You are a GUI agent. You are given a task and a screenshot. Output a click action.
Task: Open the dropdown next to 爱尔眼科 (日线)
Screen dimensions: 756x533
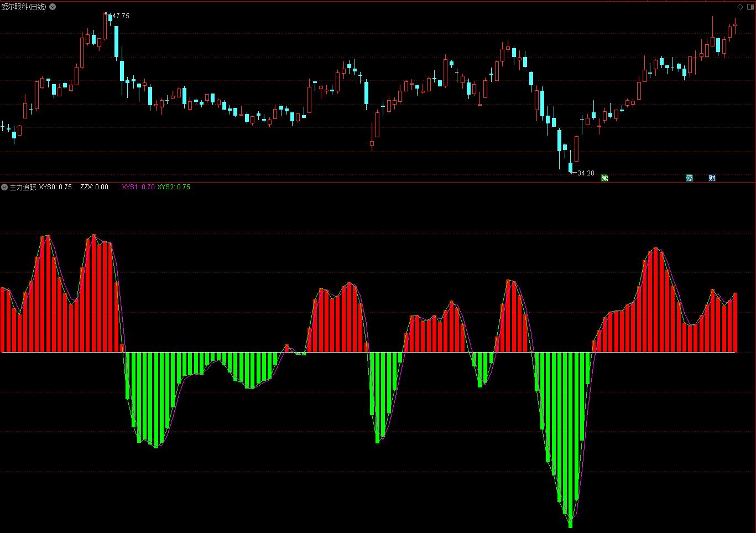point(53,7)
